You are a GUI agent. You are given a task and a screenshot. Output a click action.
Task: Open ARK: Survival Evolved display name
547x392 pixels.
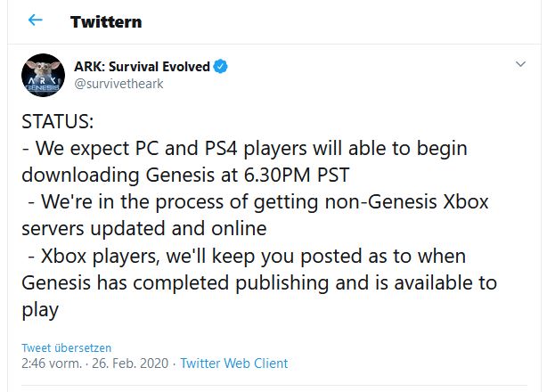pyautogui.click(x=142, y=66)
